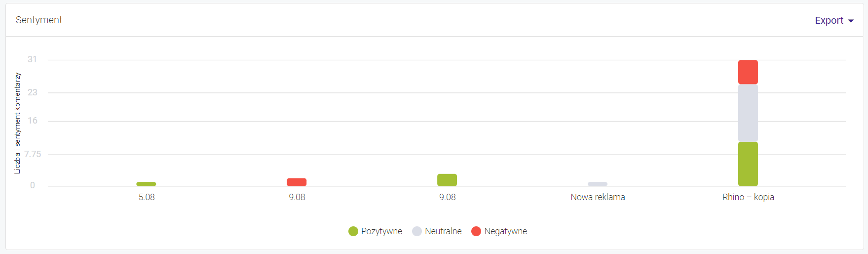Click the Nowa reklama axis label
This screenshot has width=868, height=254.
[x=598, y=197]
